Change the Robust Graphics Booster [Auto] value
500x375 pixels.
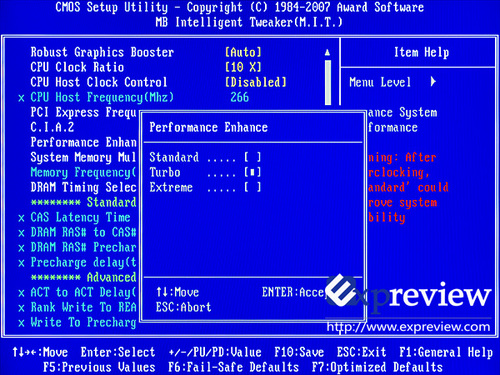[243, 52]
